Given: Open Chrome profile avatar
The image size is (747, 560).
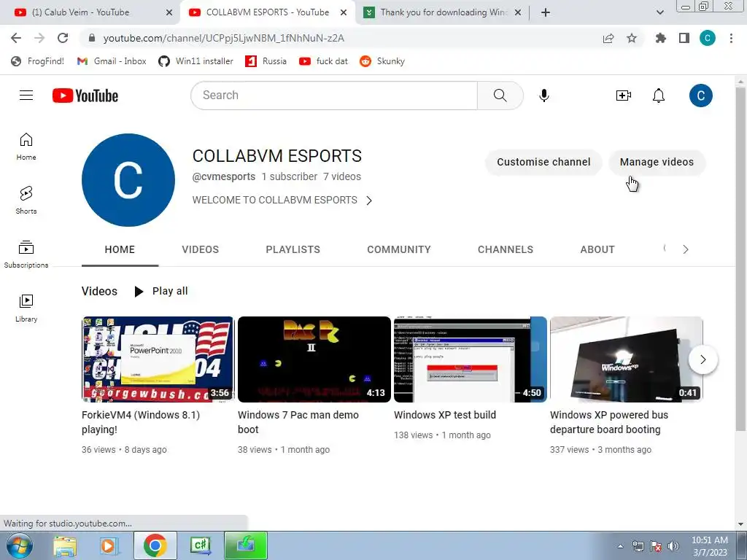Looking at the screenshot, I should pyautogui.click(x=708, y=38).
